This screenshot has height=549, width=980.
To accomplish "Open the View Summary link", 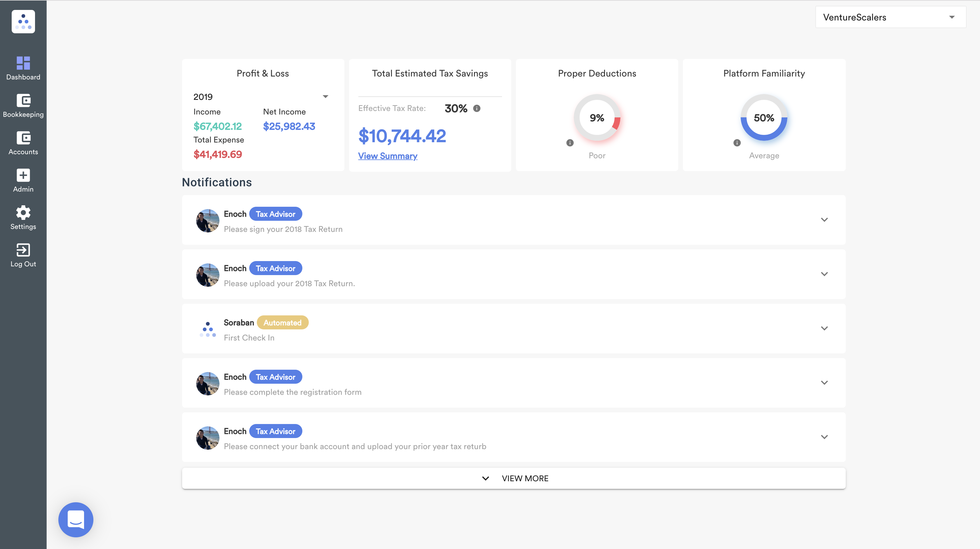I will 388,156.
